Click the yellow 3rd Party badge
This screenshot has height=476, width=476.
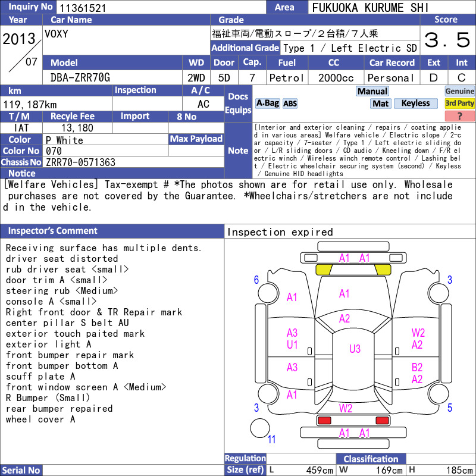[459, 103]
